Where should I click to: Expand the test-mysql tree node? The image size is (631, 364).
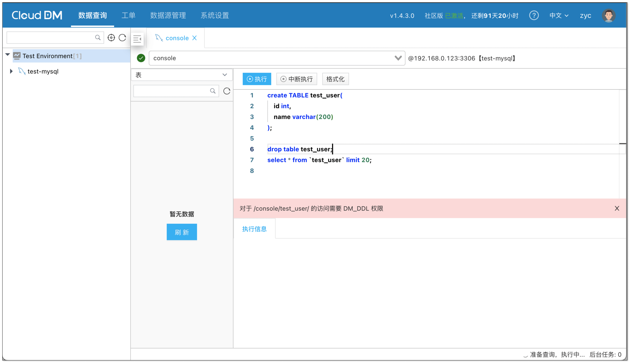point(11,71)
